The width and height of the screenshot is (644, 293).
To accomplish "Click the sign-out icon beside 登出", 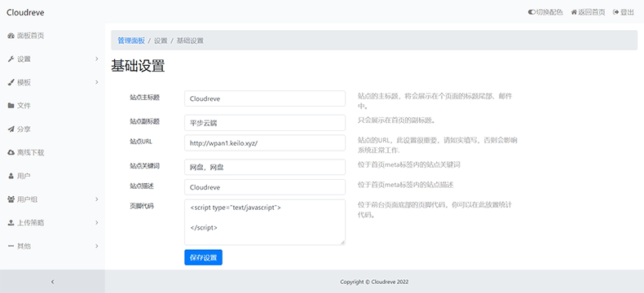I will 615,12.
